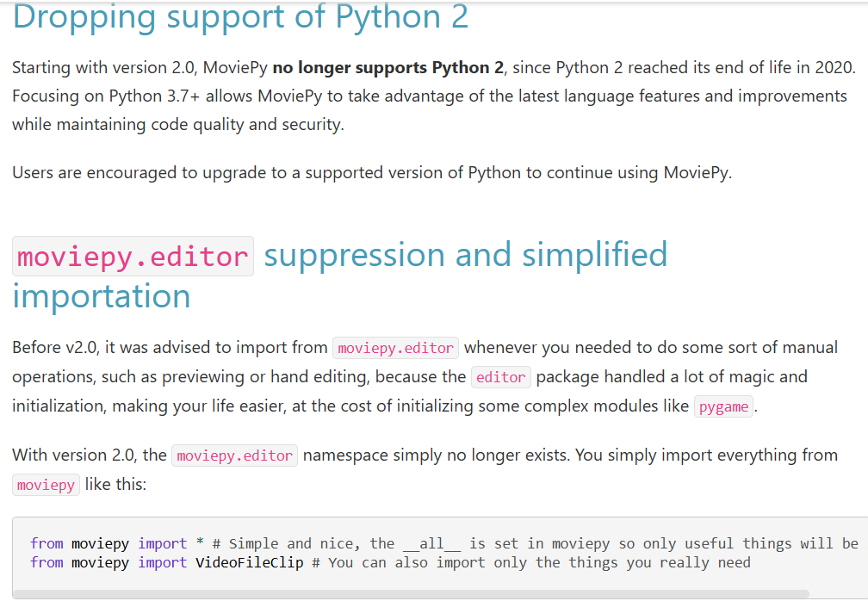Click the "moviepy" inline code span
The image size is (868, 601).
coord(46,484)
